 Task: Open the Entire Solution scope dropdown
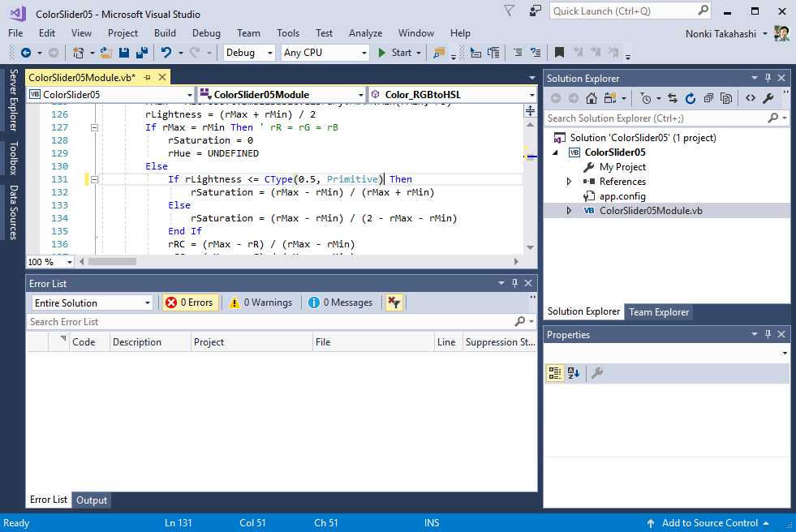pyautogui.click(x=92, y=302)
